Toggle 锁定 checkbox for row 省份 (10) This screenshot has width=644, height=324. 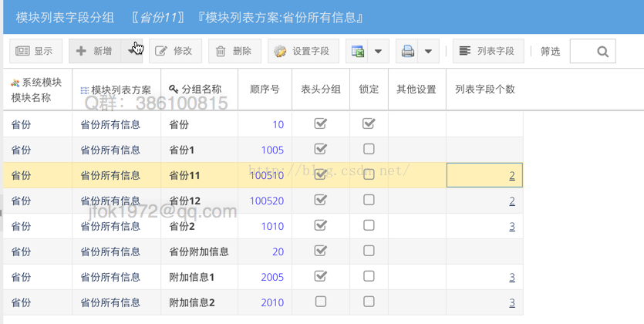pos(369,123)
